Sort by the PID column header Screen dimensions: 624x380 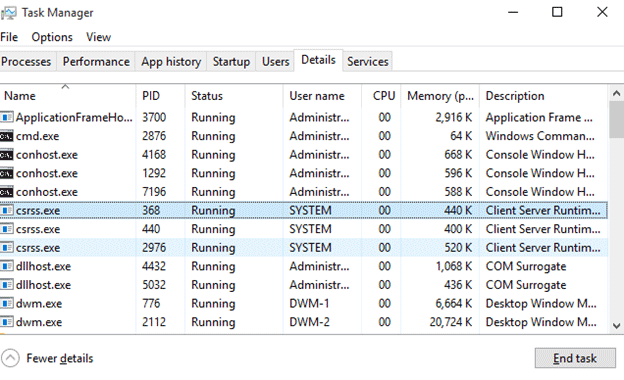click(x=161, y=96)
